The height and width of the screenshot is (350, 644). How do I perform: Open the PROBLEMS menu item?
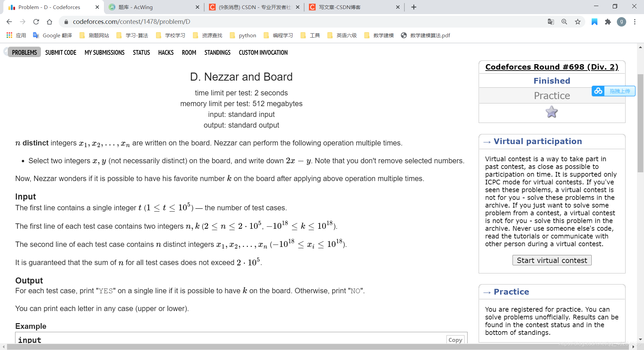(24, 52)
